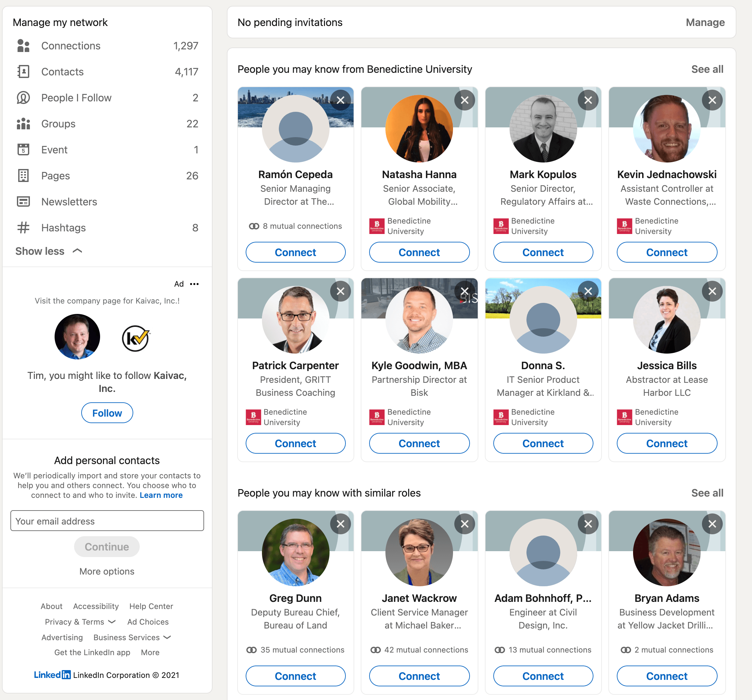Click the Contacts address book icon
Viewport: 752px width, 700px height.
23,72
